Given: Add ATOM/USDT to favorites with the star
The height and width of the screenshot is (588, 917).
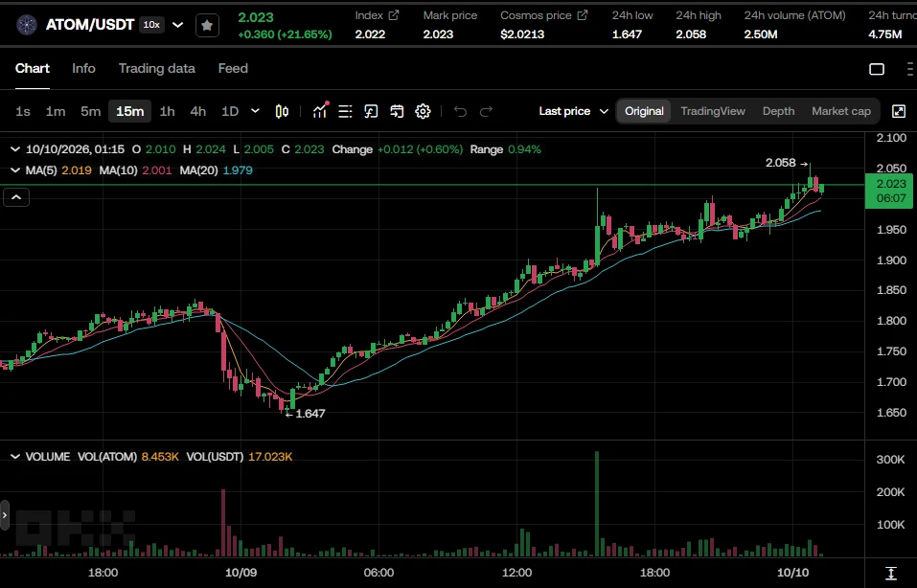Looking at the screenshot, I should pos(207,25).
